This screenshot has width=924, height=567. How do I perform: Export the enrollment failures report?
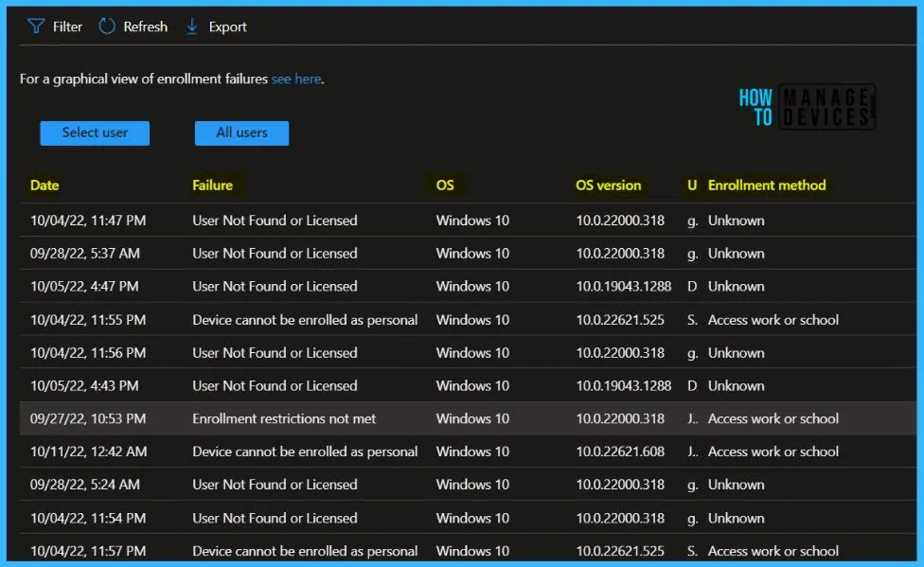point(227,27)
